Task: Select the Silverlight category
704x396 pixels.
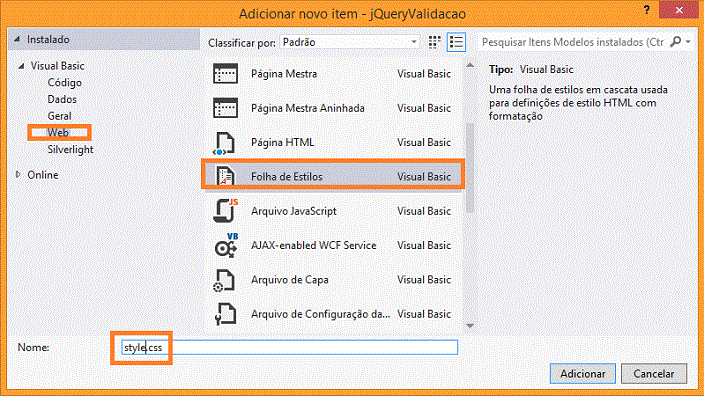Action: click(x=70, y=150)
